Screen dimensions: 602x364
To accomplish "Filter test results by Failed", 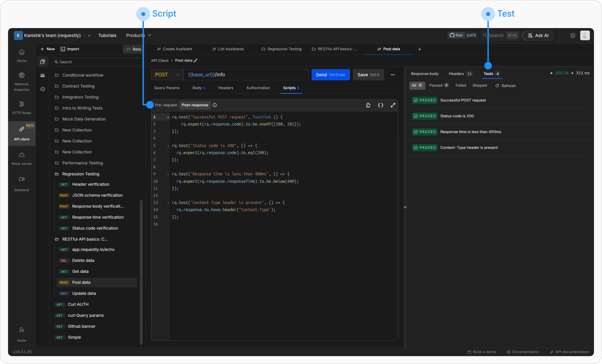I will click(x=461, y=85).
